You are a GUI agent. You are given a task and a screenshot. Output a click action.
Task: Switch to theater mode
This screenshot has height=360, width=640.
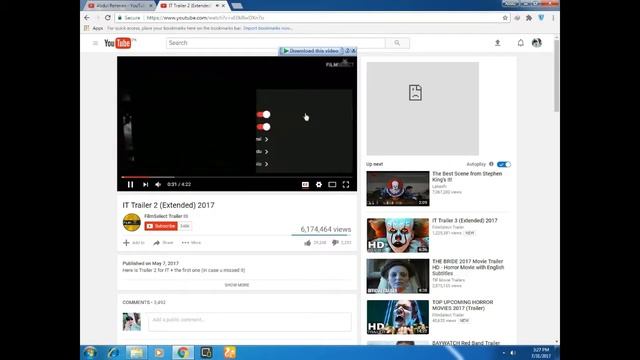pyautogui.click(x=332, y=184)
